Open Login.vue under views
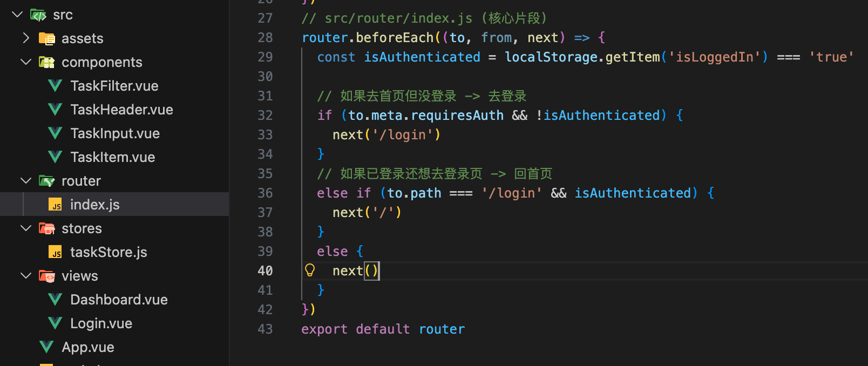 point(101,323)
